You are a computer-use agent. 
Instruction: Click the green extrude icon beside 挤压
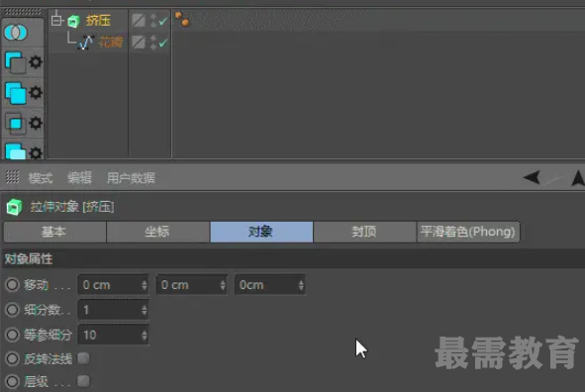pyautogui.click(x=74, y=21)
